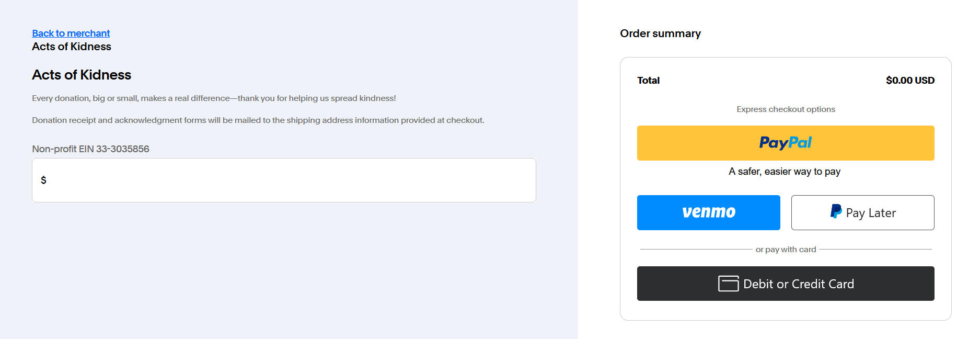The width and height of the screenshot is (980, 339).
Task: Click the 'Every donation, big or small' description
Action: click(x=214, y=98)
